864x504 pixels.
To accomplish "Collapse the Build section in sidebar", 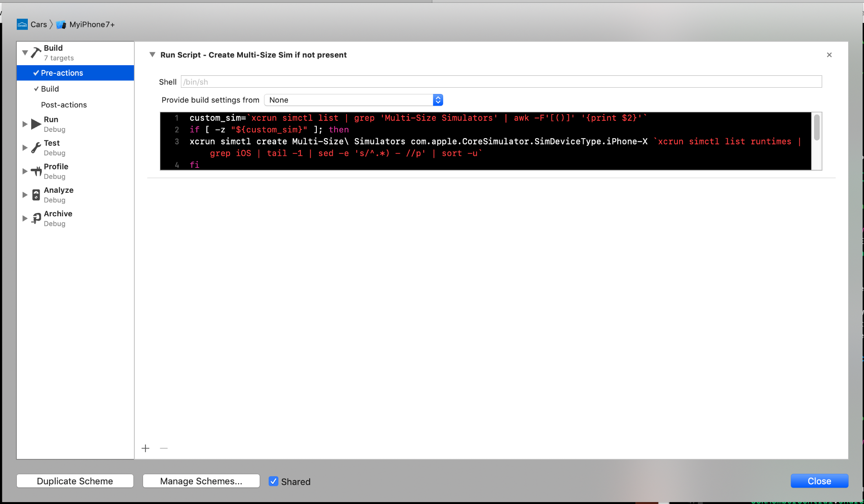I will 25,52.
